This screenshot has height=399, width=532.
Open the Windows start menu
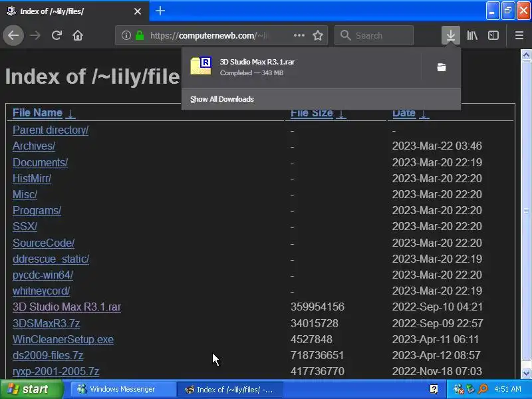coord(32,389)
